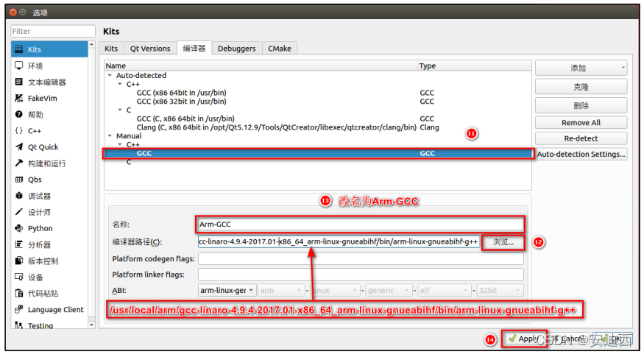This screenshot has width=644, height=354.
Task: Close the 选项 dialog window
Action: (13, 13)
